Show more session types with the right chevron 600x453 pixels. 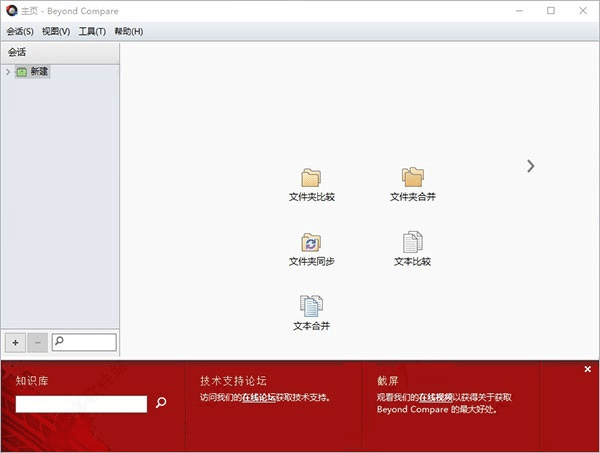pos(530,166)
